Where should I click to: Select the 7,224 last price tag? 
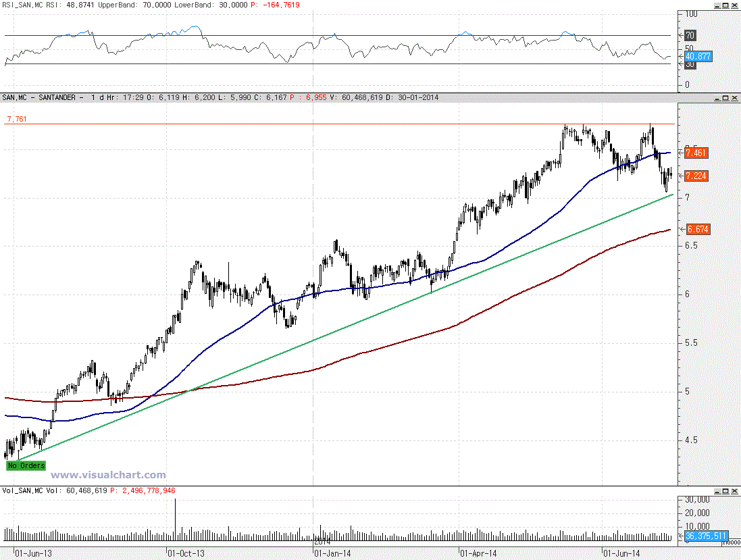tap(696, 176)
